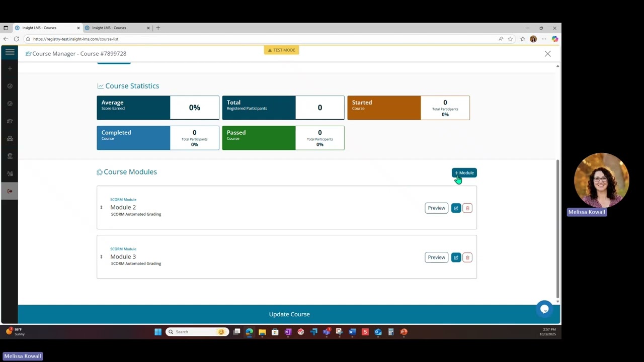
Task: Open OneNote from the taskbar
Action: [x=288, y=332]
